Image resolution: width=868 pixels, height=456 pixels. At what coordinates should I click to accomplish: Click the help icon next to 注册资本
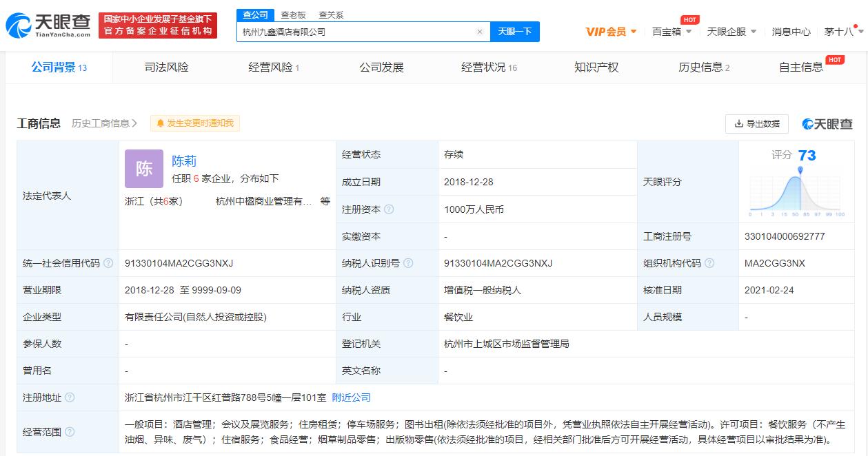(389, 209)
